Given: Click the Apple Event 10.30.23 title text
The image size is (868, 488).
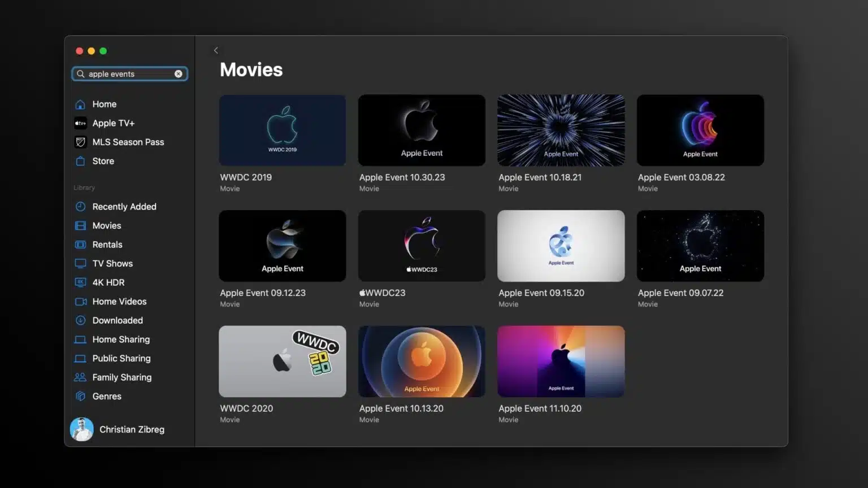Looking at the screenshot, I should pyautogui.click(x=402, y=177).
